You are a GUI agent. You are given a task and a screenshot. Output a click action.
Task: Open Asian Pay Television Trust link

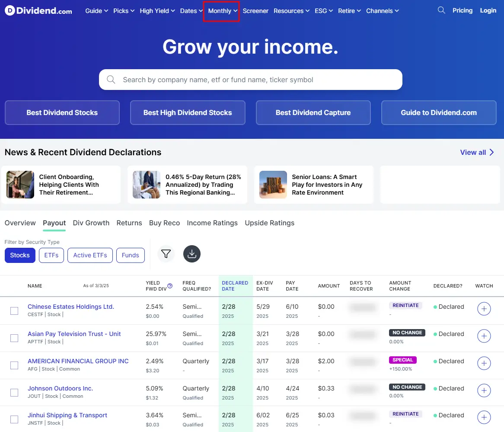point(74,334)
